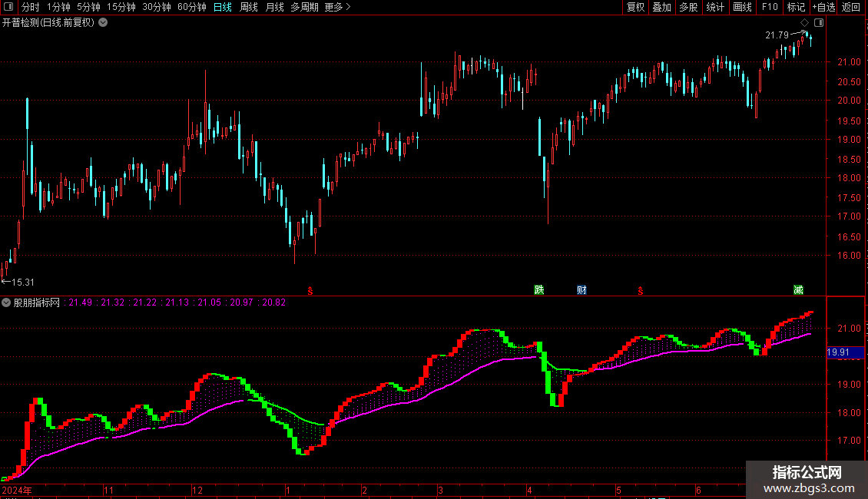Click the 统计 statistics button
This screenshot has width=868, height=499.
click(715, 7)
